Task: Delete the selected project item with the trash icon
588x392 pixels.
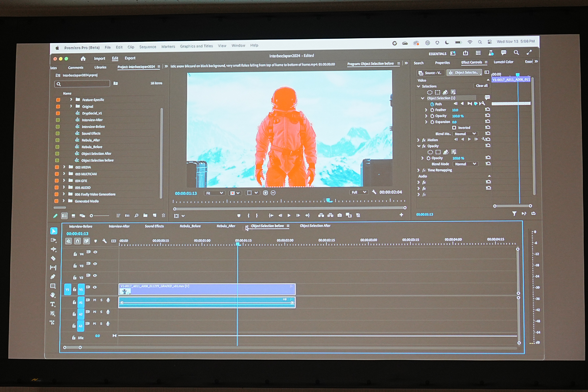Action: pos(164,215)
